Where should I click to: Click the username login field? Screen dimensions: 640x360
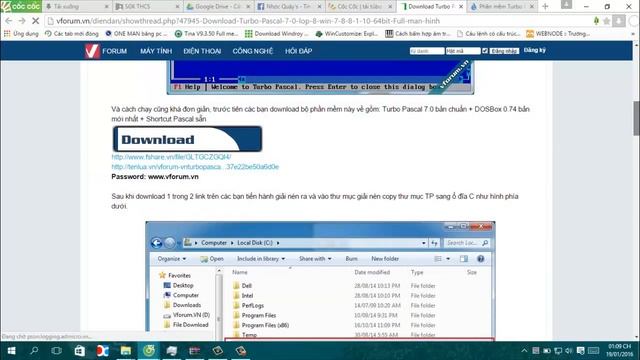[x=427, y=51]
